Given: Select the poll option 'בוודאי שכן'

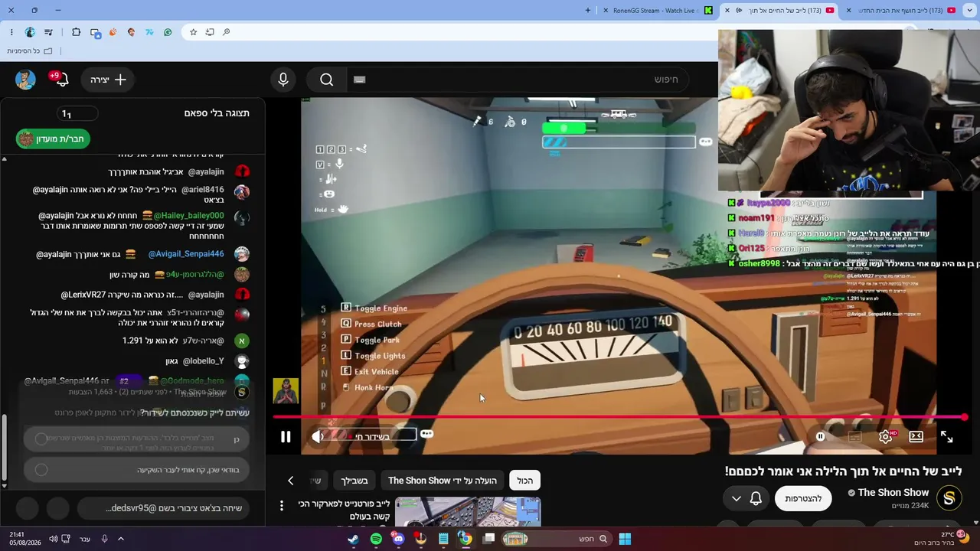Looking at the screenshot, I should tap(136, 470).
